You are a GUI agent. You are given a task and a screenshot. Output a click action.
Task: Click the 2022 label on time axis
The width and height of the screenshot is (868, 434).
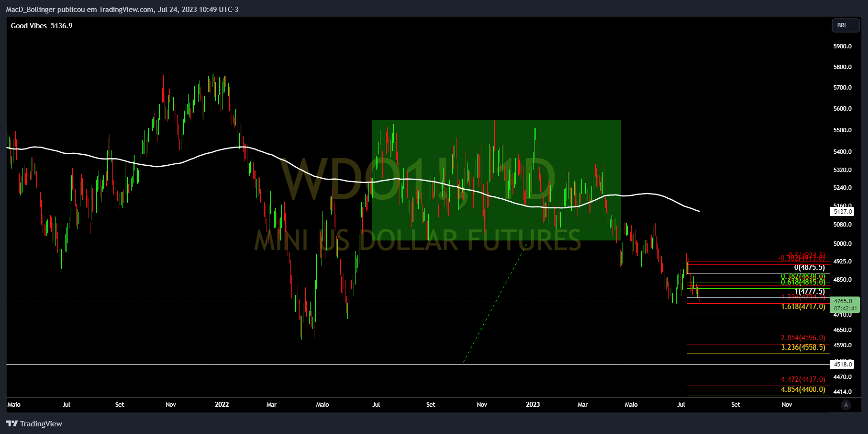click(222, 405)
